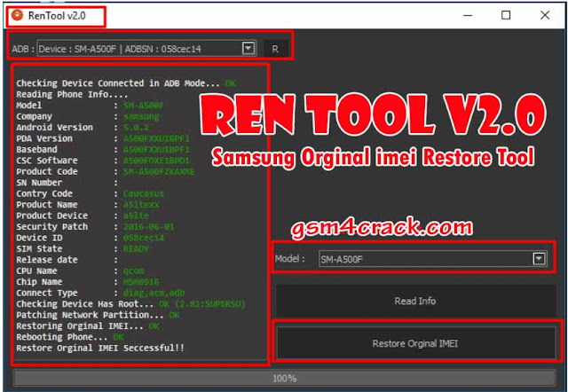Close the RenTool window
Screen dimensions: 568x392
click(545, 16)
